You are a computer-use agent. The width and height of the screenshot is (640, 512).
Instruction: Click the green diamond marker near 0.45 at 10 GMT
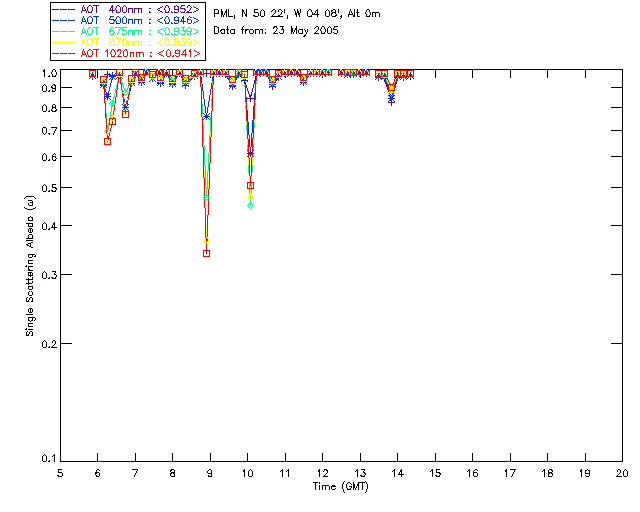click(x=251, y=205)
